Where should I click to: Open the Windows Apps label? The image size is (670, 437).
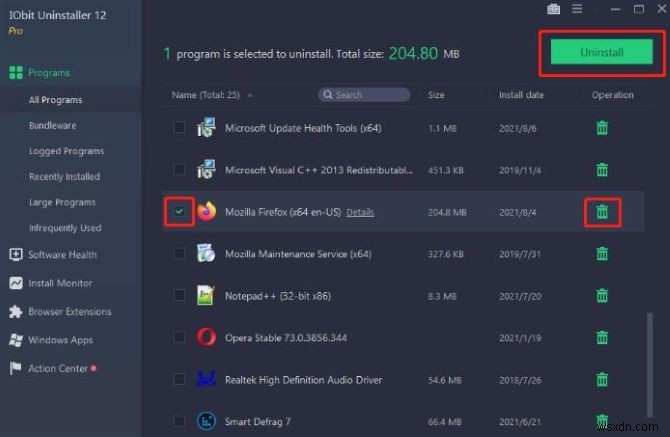coord(61,340)
